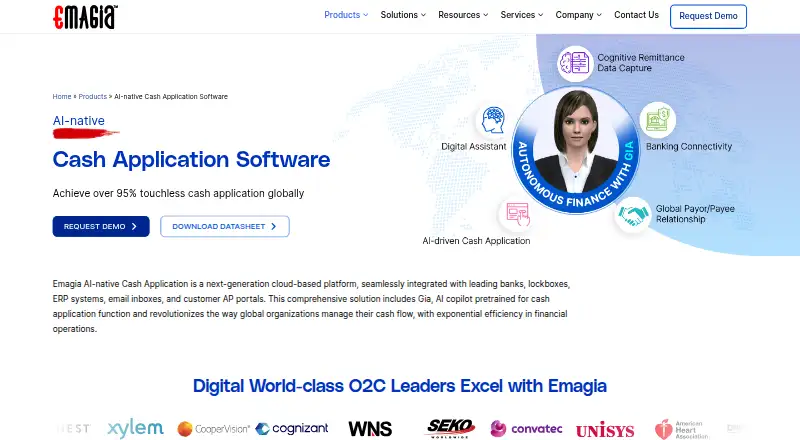800x440 pixels.
Task: Click the Banking Connectivity icon
Action: click(658, 120)
